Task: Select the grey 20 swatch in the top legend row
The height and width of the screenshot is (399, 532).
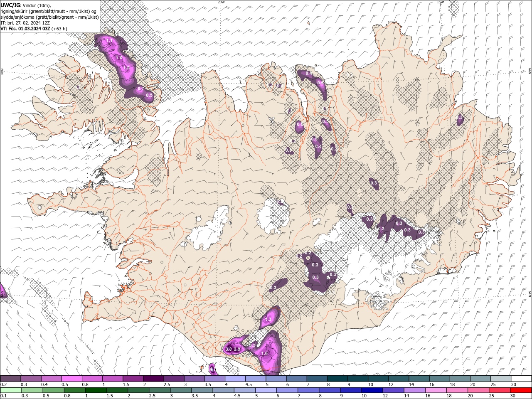Action: 480,379
